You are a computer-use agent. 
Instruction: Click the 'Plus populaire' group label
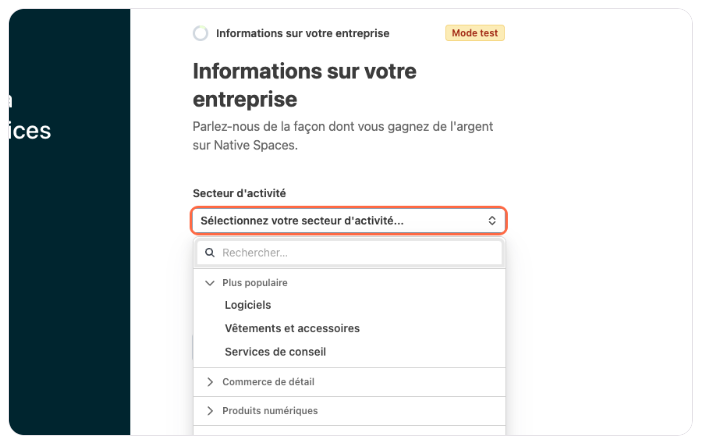click(255, 283)
